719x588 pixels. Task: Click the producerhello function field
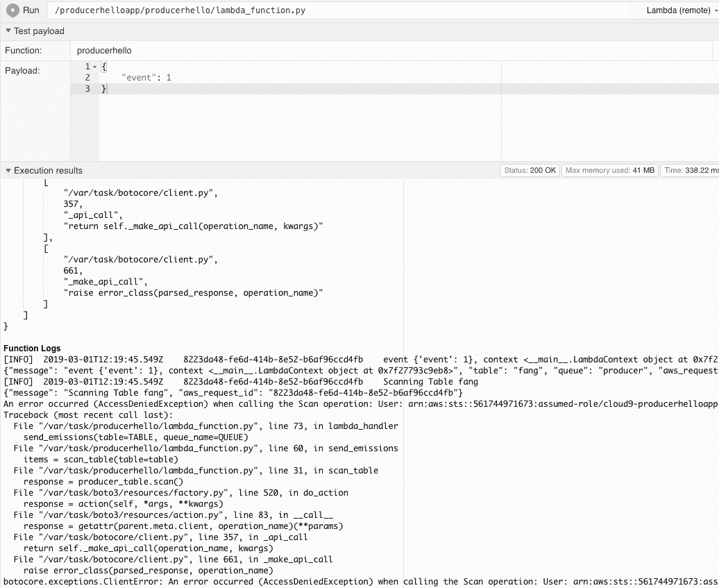pyautogui.click(x=391, y=51)
